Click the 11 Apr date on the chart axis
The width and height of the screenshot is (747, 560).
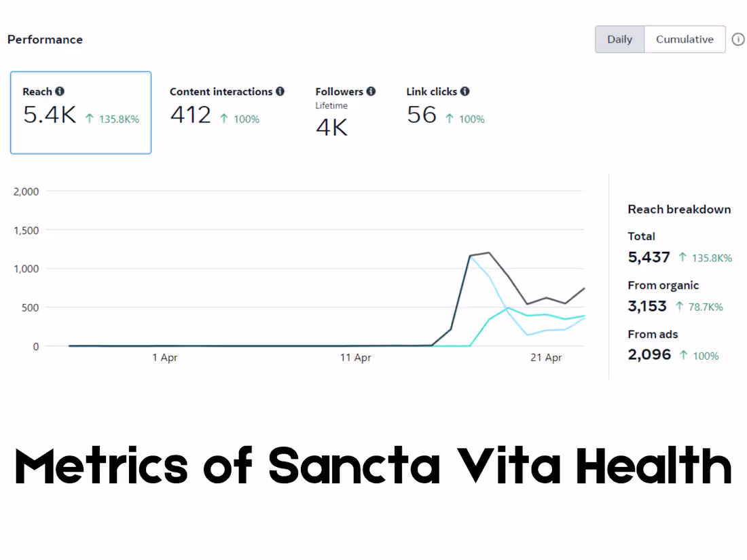point(356,358)
